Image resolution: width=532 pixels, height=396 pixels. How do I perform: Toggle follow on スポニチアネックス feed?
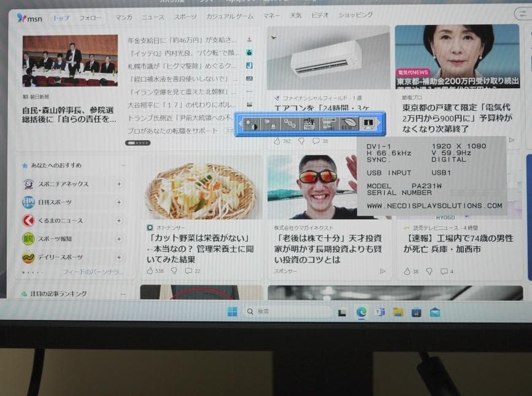coord(119,184)
